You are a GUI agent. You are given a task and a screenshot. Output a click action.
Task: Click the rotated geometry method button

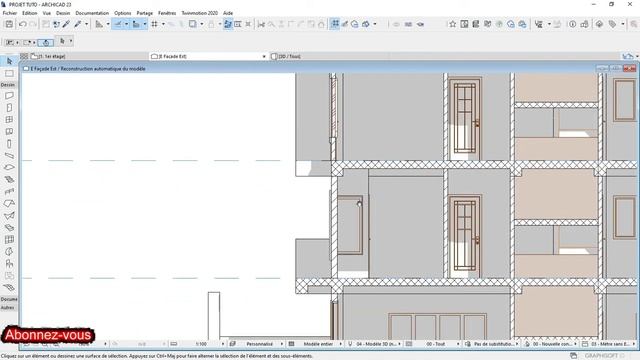(46, 42)
